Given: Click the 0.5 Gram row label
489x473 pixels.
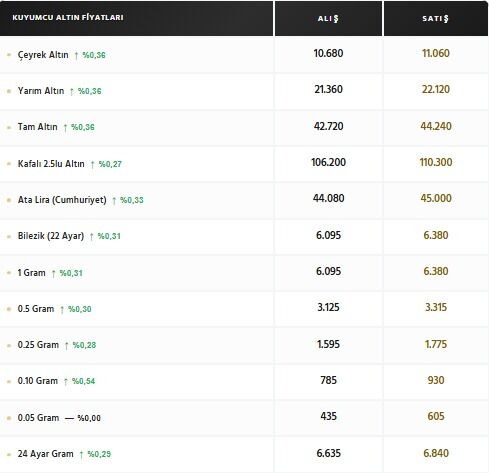Looking at the screenshot, I should 36,309.
